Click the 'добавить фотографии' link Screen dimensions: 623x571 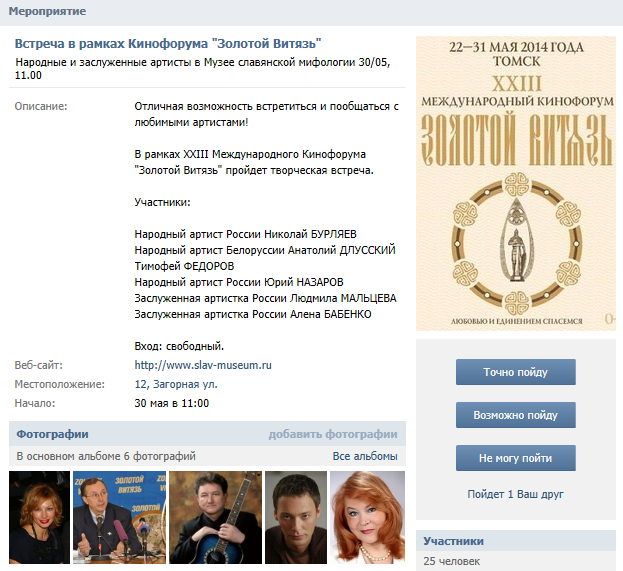[x=333, y=434]
